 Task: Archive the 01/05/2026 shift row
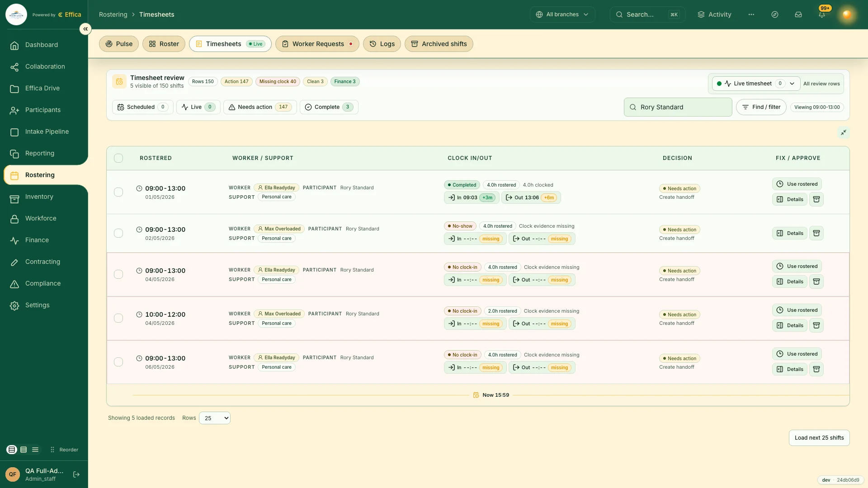tap(816, 199)
